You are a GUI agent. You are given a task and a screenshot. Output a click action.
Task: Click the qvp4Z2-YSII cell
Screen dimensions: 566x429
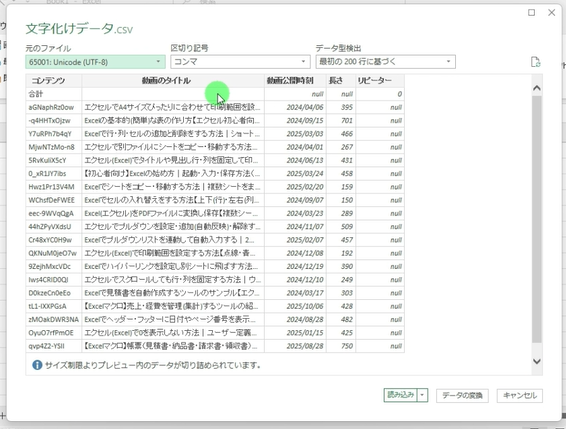click(x=54, y=346)
